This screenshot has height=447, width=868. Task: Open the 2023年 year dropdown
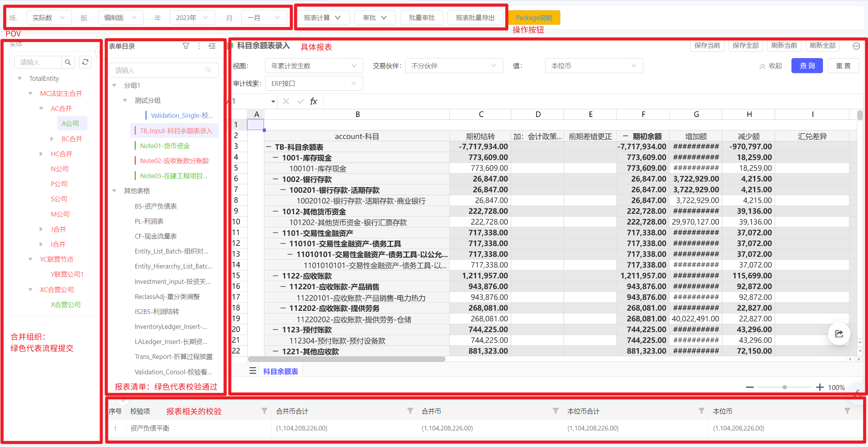point(192,18)
